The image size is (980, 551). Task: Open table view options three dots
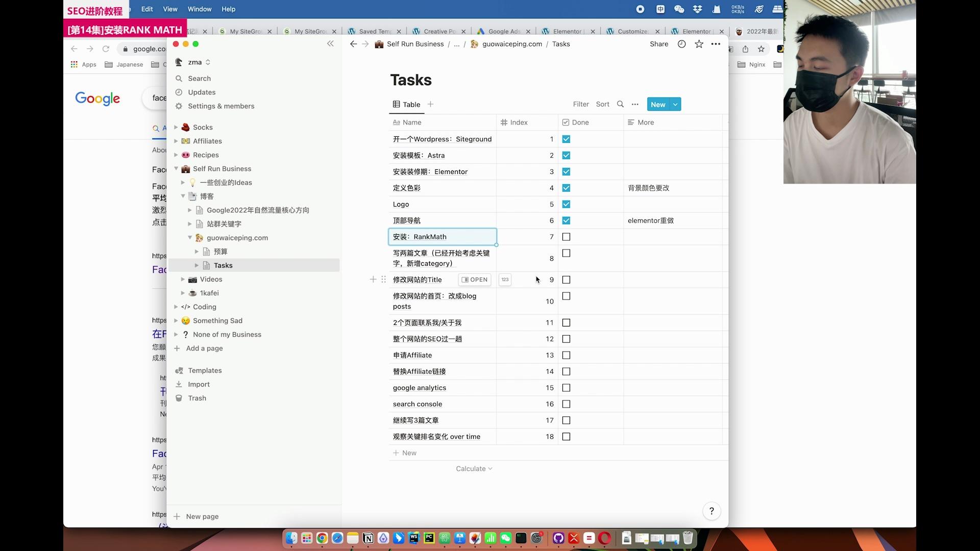[x=635, y=104]
